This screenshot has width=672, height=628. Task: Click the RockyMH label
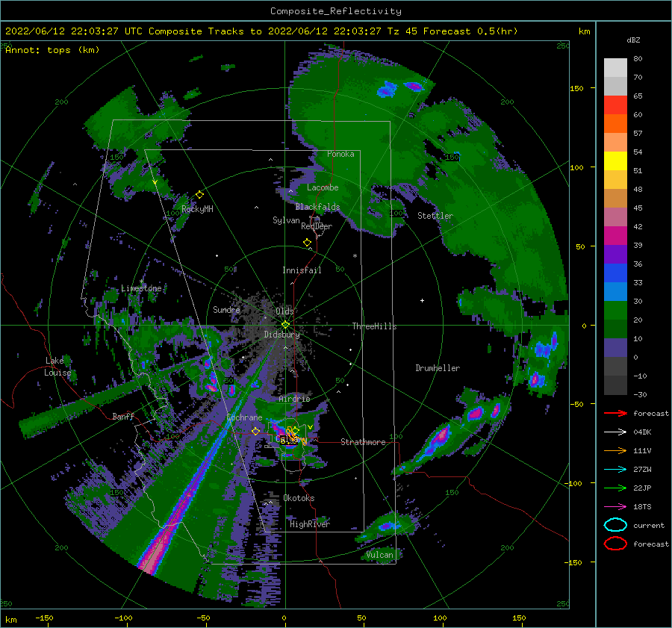197,209
